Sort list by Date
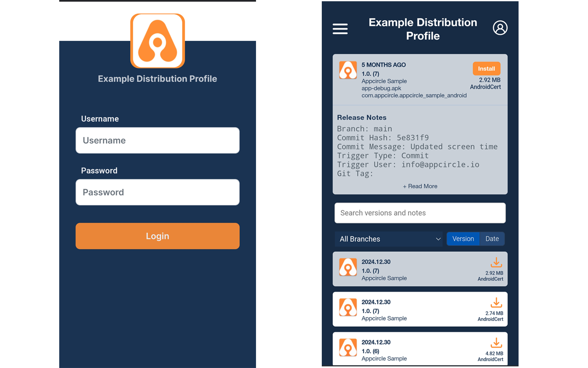The image size is (588, 368). [x=492, y=239]
